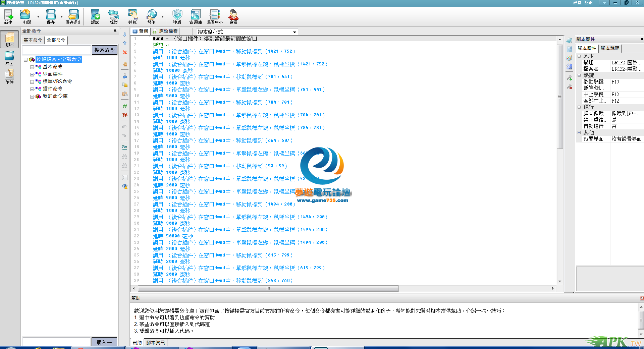Expand the 插件命令 tree node
The width and height of the screenshot is (644, 349).
click(x=32, y=89)
